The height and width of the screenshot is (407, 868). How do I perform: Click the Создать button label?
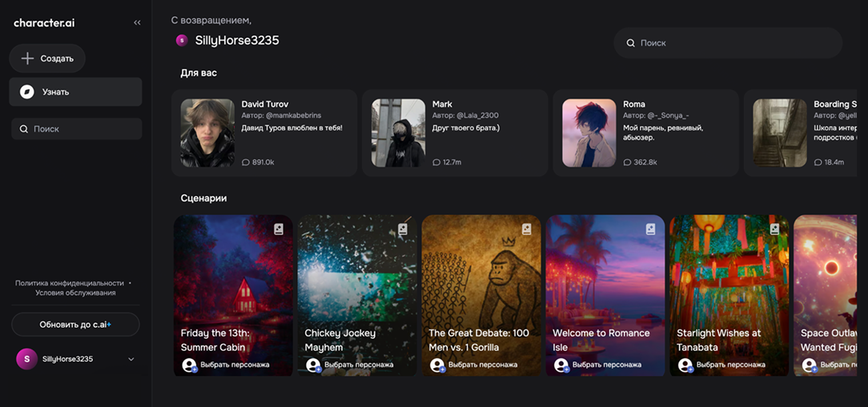[57, 58]
